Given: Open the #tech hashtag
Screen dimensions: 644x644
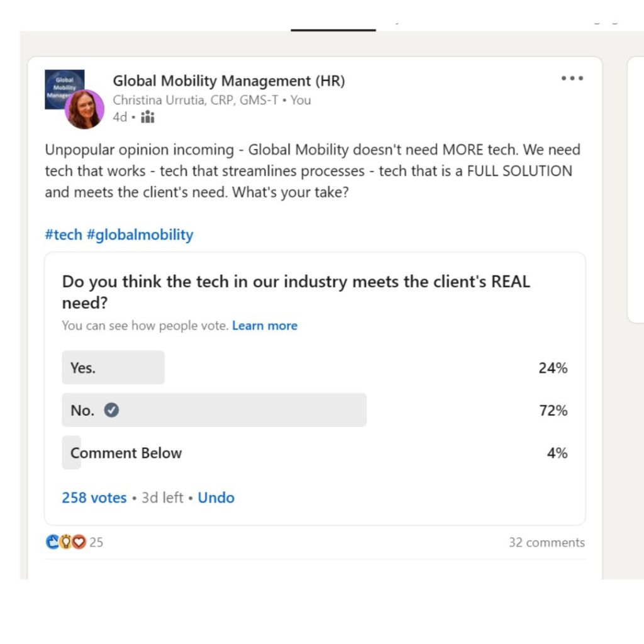Looking at the screenshot, I should [x=64, y=235].
